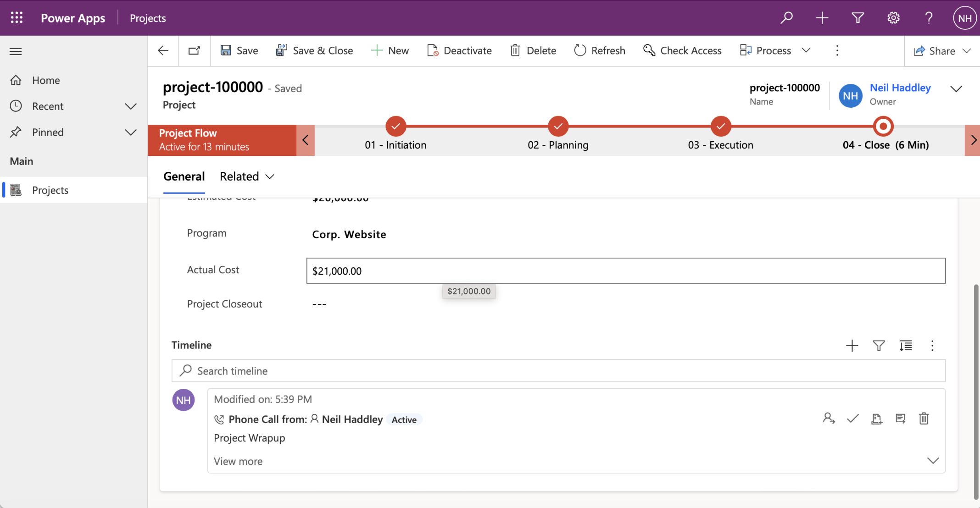The image size is (980, 508).
Task: Open the advanced filter funnel icon
Action: click(857, 18)
